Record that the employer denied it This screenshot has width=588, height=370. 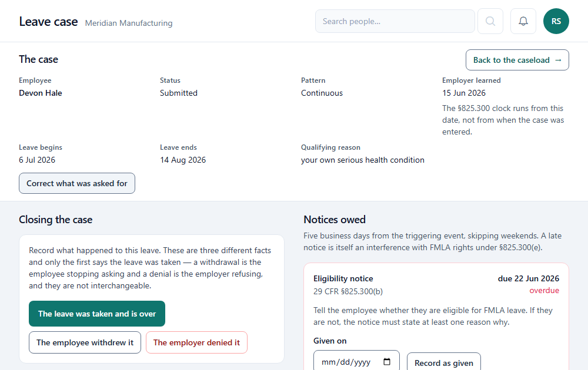pos(196,342)
